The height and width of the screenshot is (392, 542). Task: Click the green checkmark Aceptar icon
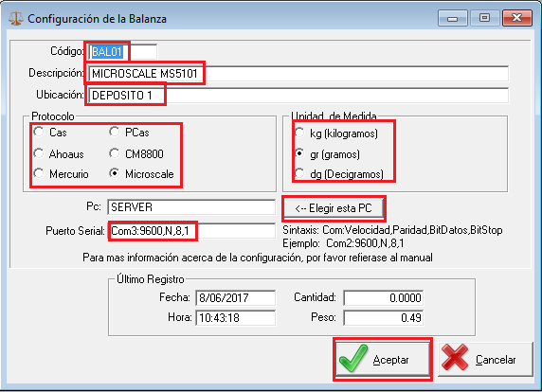[352, 359]
